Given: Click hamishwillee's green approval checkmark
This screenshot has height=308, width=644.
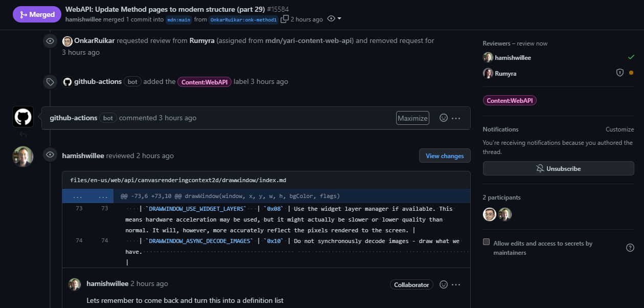Looking at the screenshot, I should click(631, 57).
